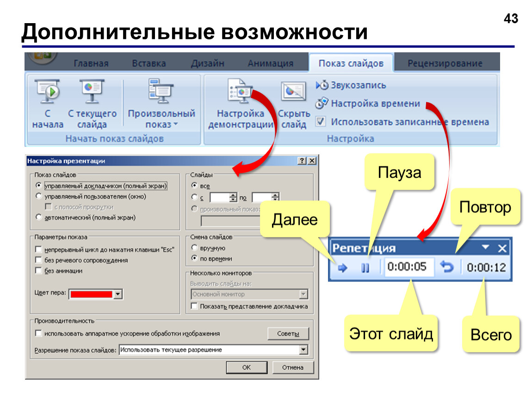Select управляемый докладчиком (полный экран) radio
Image resolution: width=532 pixels, height=400 pixels.
click(39, 185)
